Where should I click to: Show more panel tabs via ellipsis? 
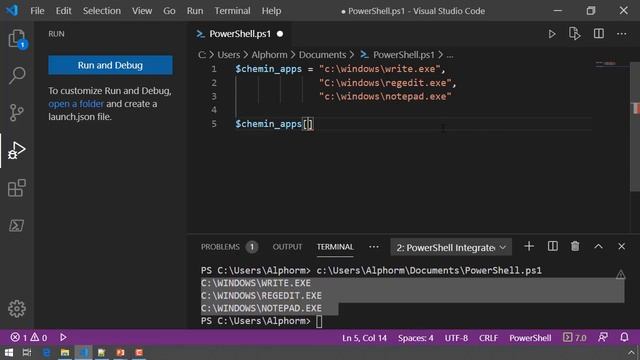click(x=373, y=247)
